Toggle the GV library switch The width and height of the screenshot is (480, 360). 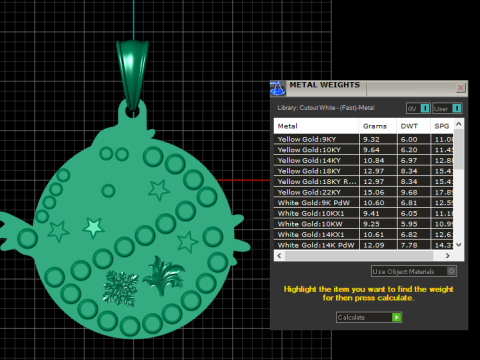click(418, 108)
